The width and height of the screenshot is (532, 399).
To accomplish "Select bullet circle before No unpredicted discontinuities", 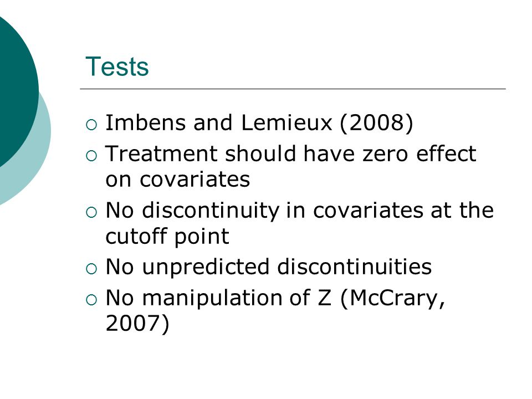I will coord(91,269).
